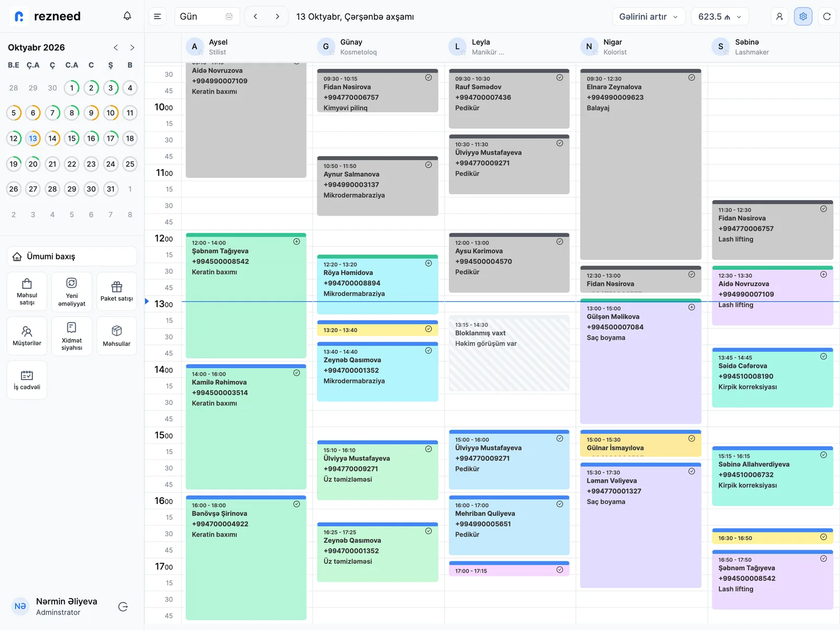The height and width of the screenshot is (630, 840).
Task: Open İş cədvəli tile
Action: tap(27, 380)
